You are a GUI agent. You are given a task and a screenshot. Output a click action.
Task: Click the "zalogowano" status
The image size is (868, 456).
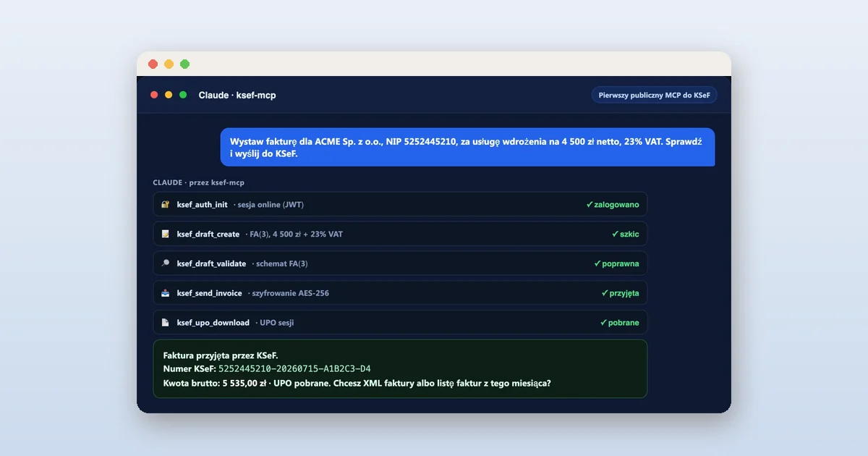click(613, 205)
